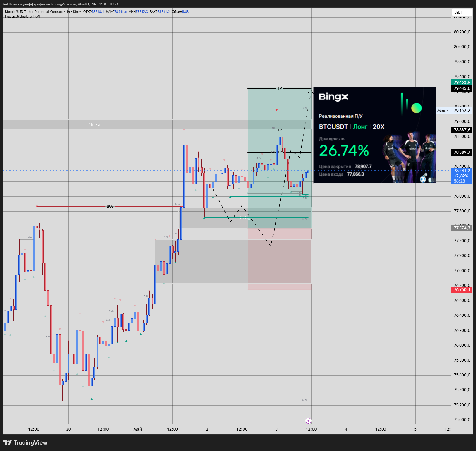Image resolution: width=476 pixels, height=451 pixels.
Task: Click the 4 date label on the time axis
Action: pos(346,429)
